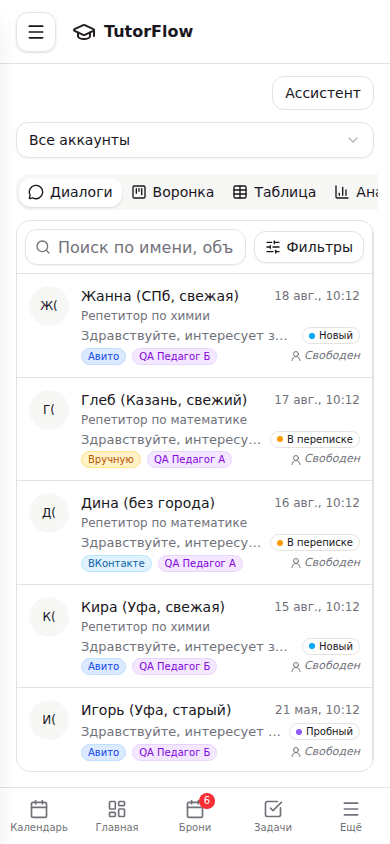Image resolution: width=390 pixels, height=844 pixels.
Task: Click person icon next to Свободен for Глеб
Action: 296,460
